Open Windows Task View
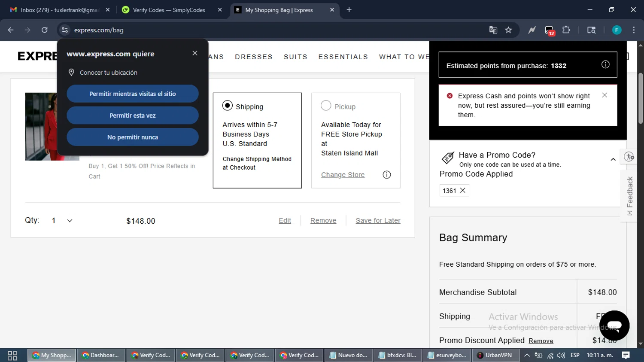Viewport: 644px width, 362px height. point(12,356)
